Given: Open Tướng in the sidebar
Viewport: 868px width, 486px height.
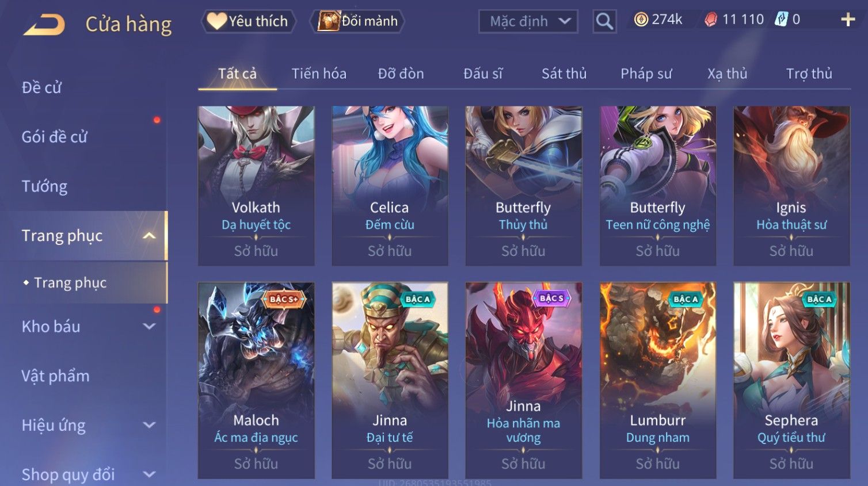Looking at the screenshot, I should (x=44, y=186).
